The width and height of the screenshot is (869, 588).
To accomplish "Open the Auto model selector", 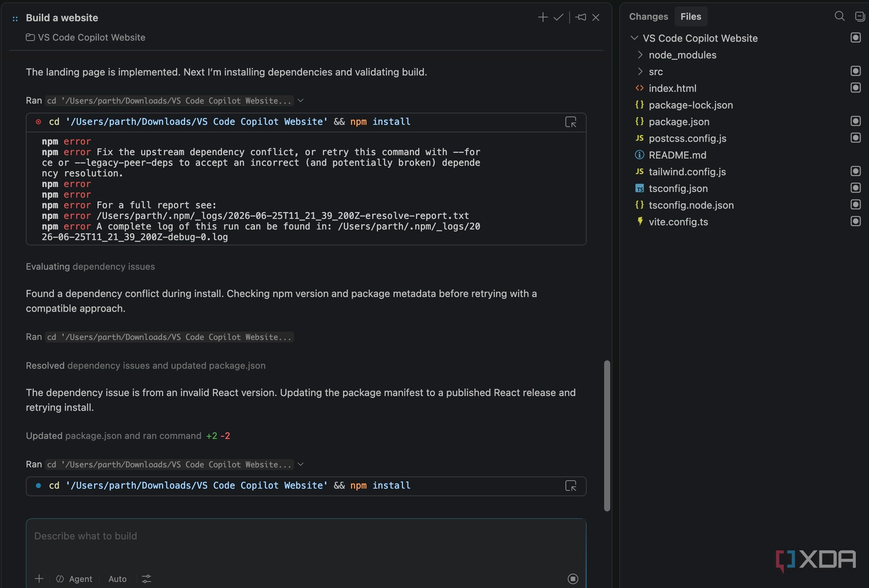I will point(117,579).
